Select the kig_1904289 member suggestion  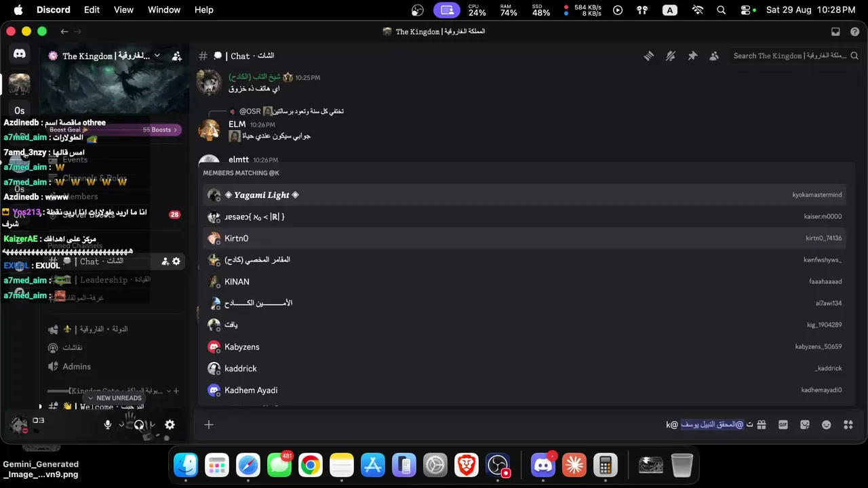point(524,325)
